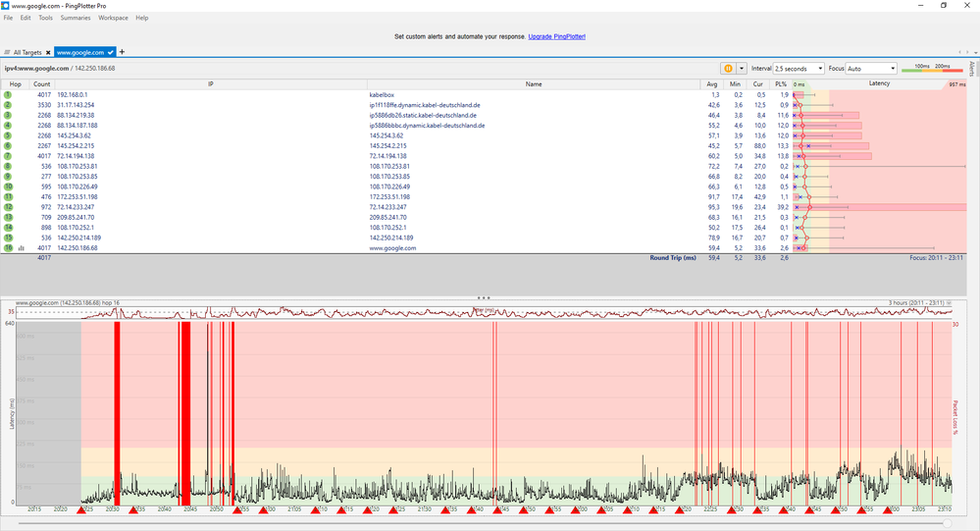This screenshot has height=531, width=980.
Task: Click the red alert marker at 20:25 on timeline
Action: (x=81, y=510)
